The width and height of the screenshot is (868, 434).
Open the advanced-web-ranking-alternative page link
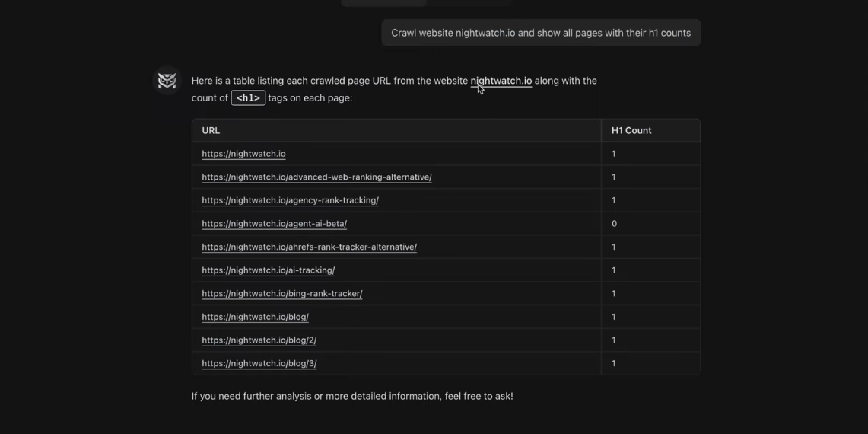tap(316, 177)
